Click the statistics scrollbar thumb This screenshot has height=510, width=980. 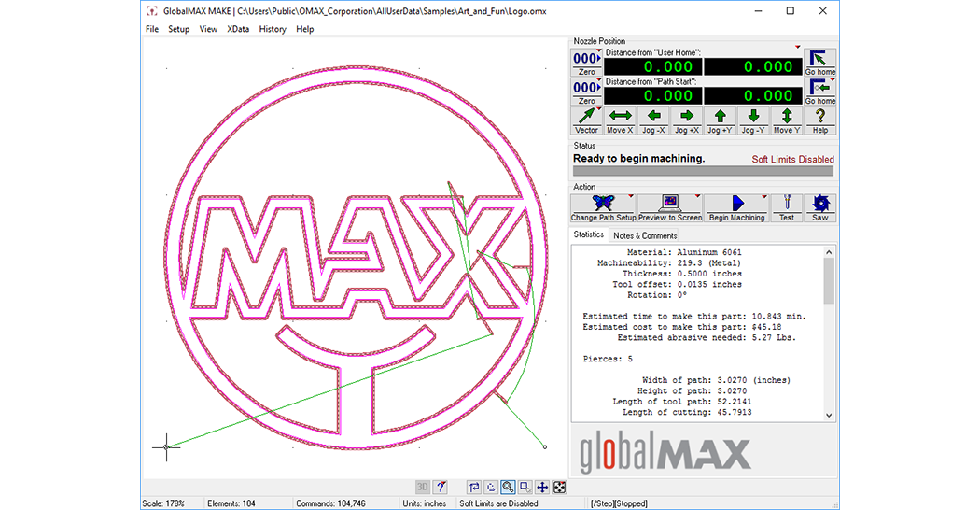(829, 281)
